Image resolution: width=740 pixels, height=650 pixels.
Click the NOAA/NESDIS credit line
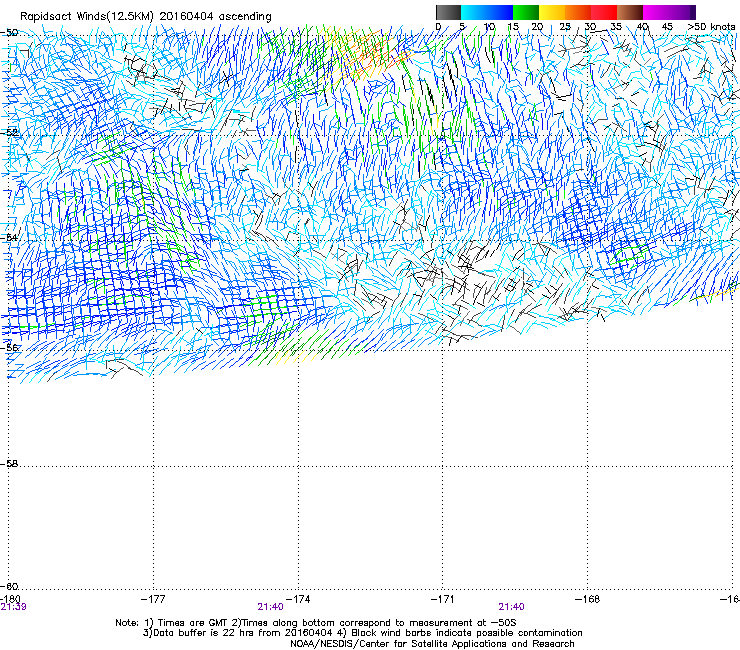[x=432, y=644]
